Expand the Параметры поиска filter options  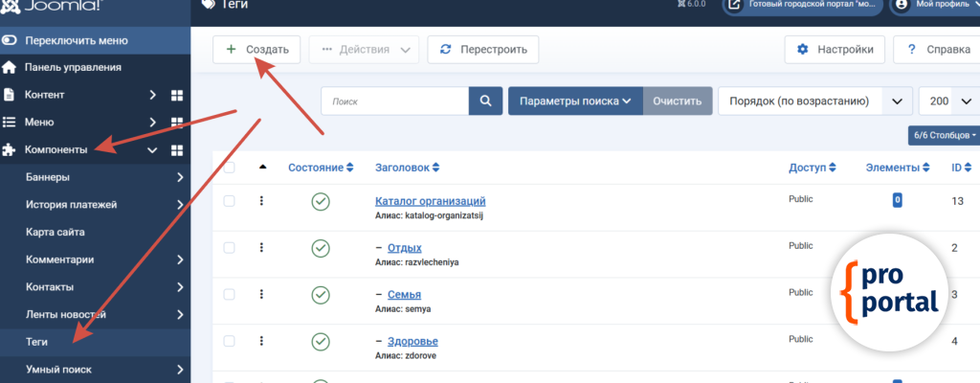click(x=574, y=101)
